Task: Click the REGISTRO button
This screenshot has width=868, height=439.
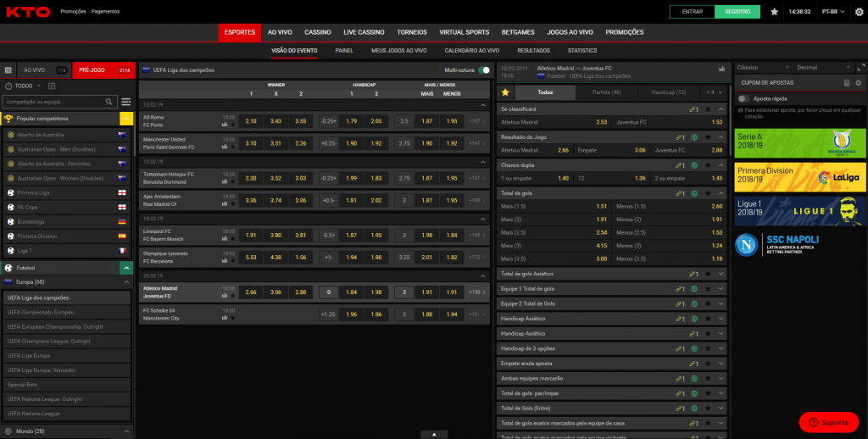Action: pos(737,12)
